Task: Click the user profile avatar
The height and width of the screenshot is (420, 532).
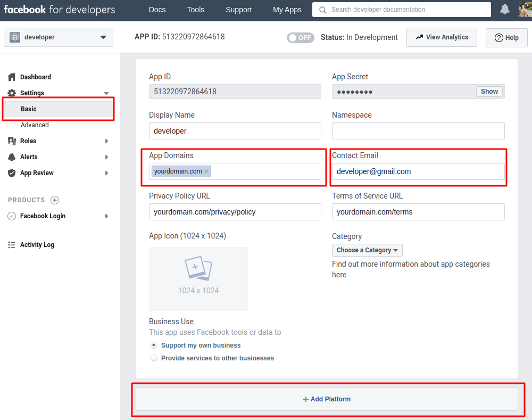Action: coord(525,9)
